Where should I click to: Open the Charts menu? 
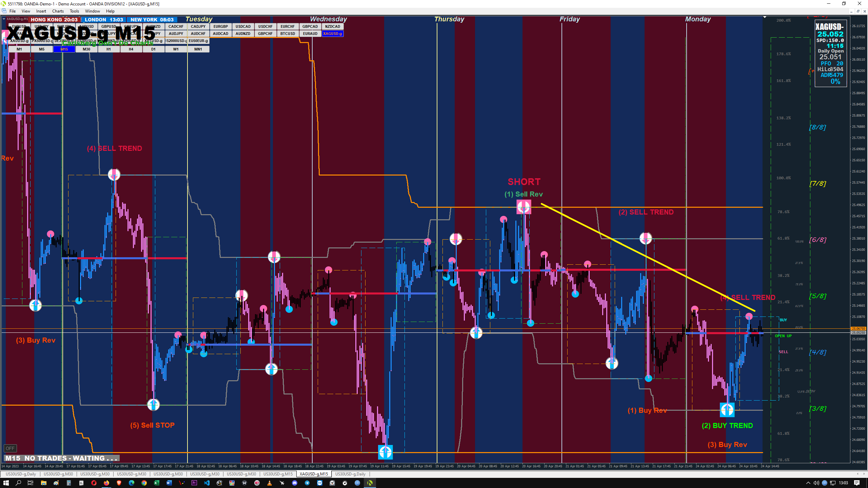(58, 11)
